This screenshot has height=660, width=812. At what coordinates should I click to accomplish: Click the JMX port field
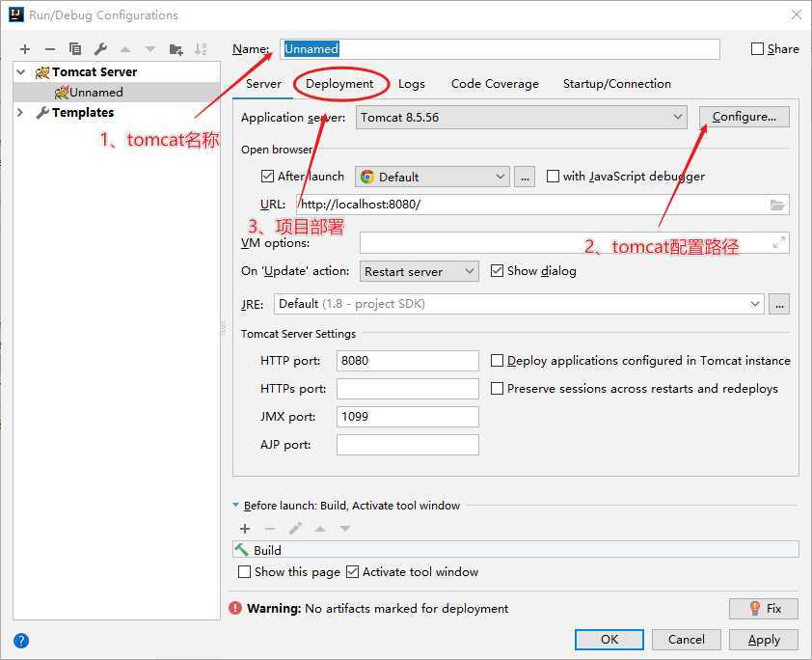408,417
